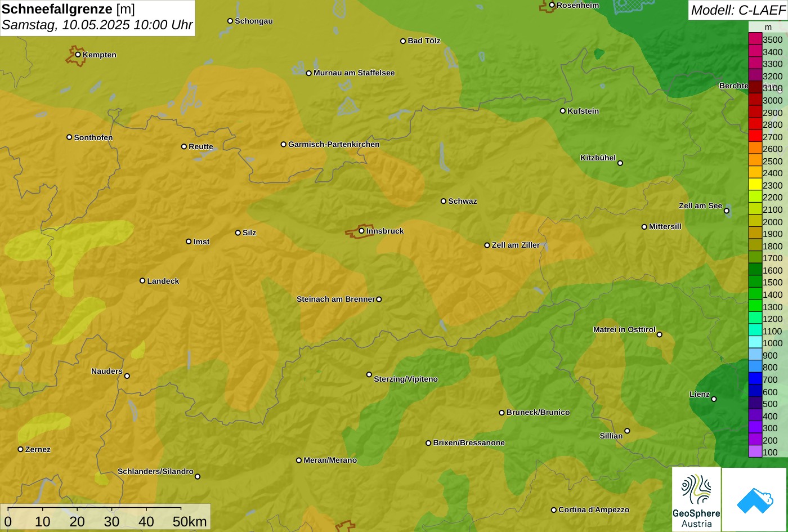Select the 3500 m legend color
788x532 pixels.
755,39
